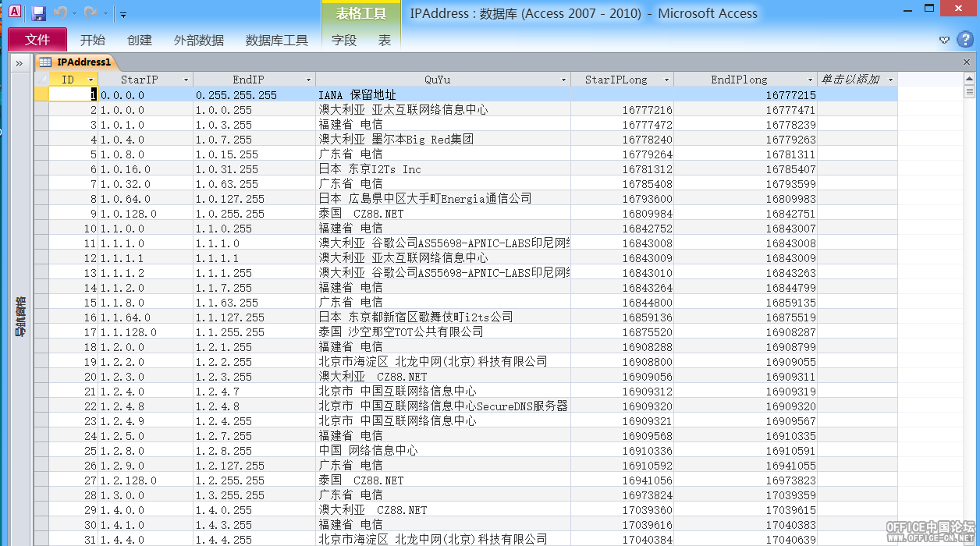Click the EndIPlong cell '16973823'

click(x=745, y=480)
